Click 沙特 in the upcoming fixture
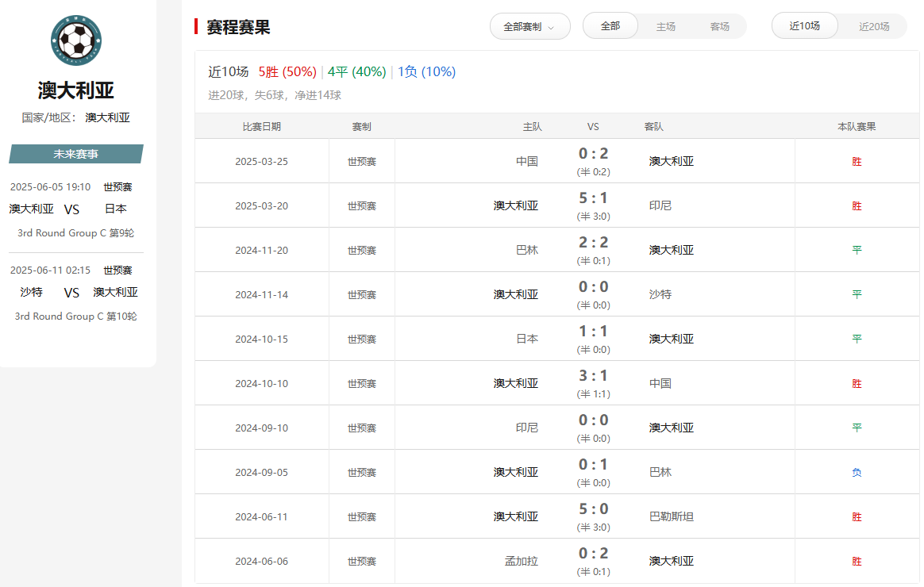Screen dimensions: 924x587 tap(32, 292)
